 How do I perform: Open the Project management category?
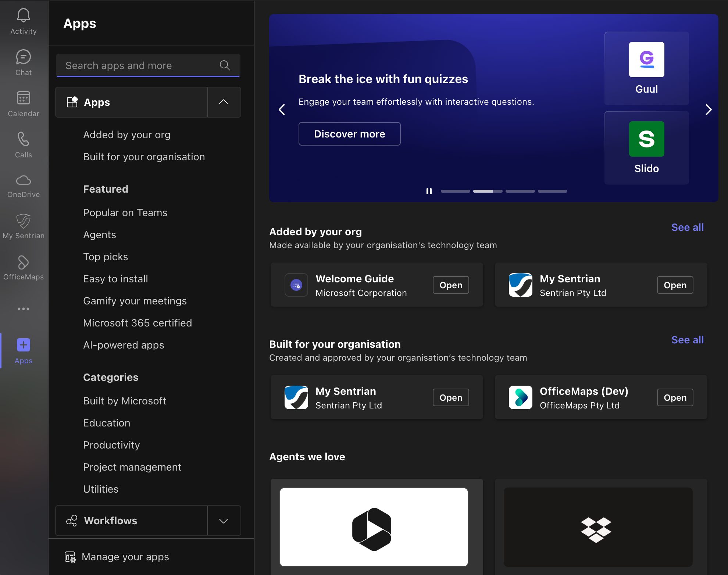[132, 467]
